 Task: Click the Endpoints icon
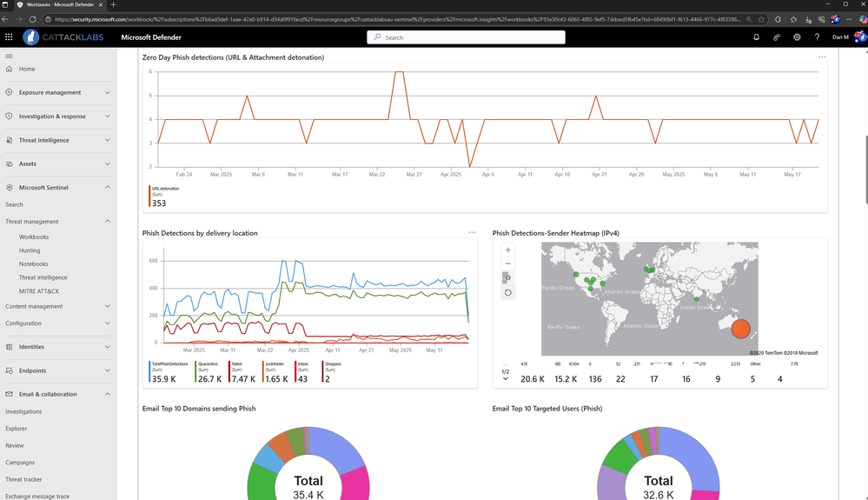(x=9, y=370)
